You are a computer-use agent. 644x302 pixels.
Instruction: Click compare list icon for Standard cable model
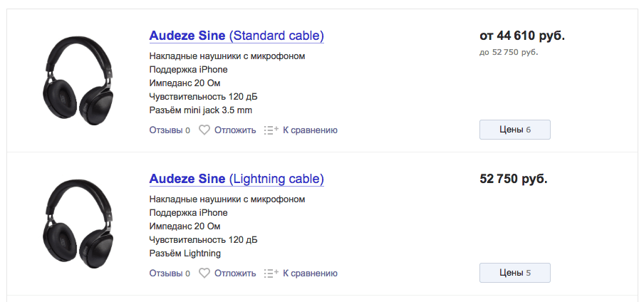pyautogui.click(x=271, y=130)
